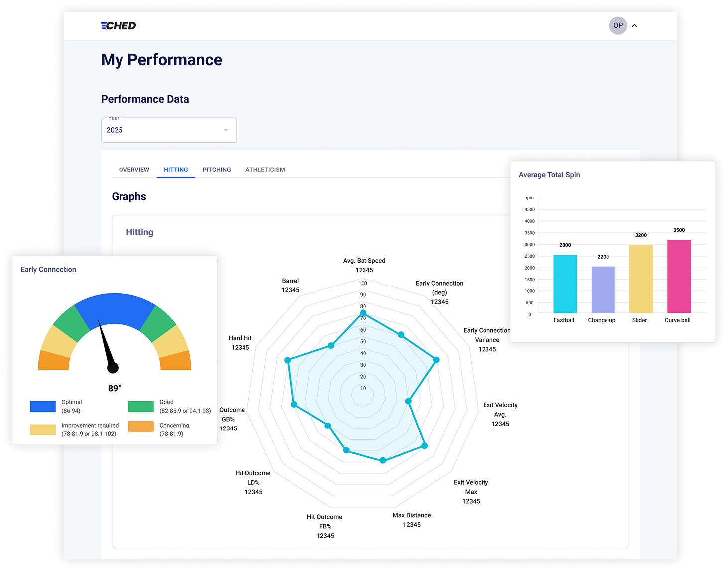Click the green Good legend swatch
Viewport: 728px width, 571px height.
(x=141, y=406)
